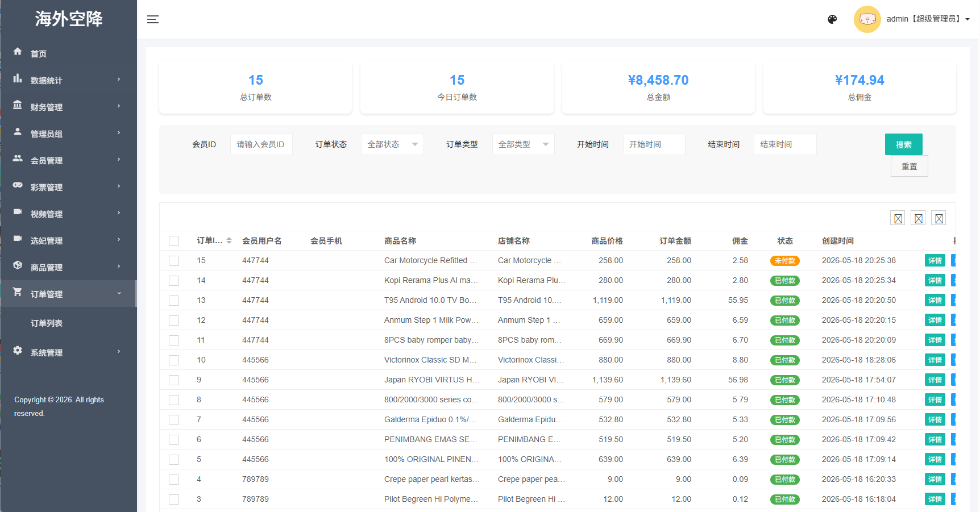Open the 全部状态 order status dropdown

[x=392, y=144]
